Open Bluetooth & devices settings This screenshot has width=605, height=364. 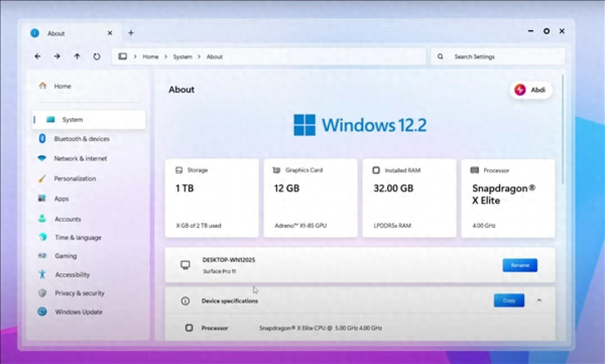[81, 139]
